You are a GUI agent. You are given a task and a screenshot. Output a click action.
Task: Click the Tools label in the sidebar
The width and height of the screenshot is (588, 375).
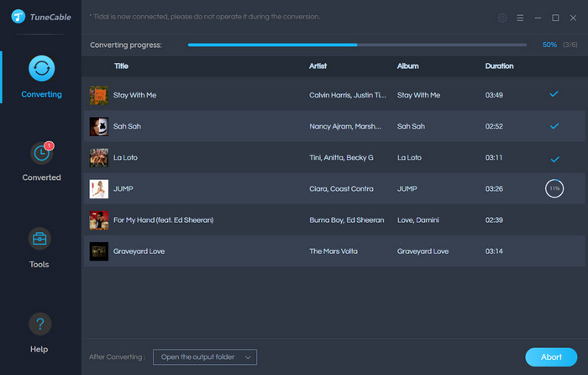pos(39,265)
